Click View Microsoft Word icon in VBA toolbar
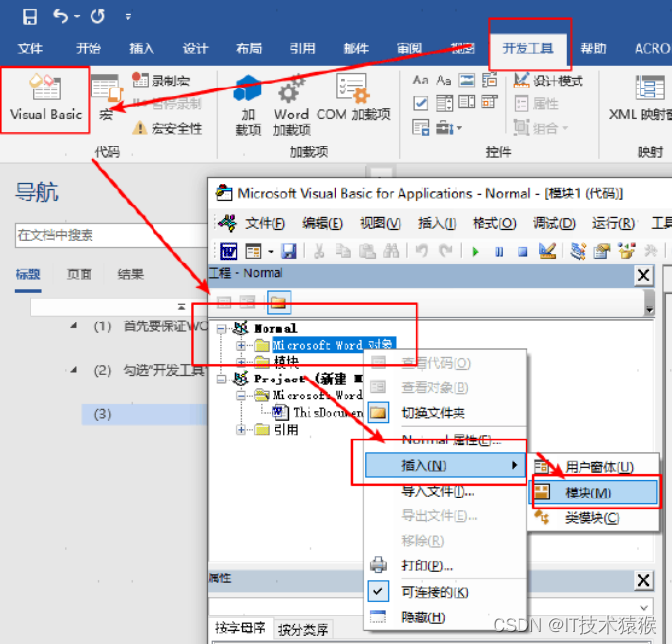 [229, 251]
